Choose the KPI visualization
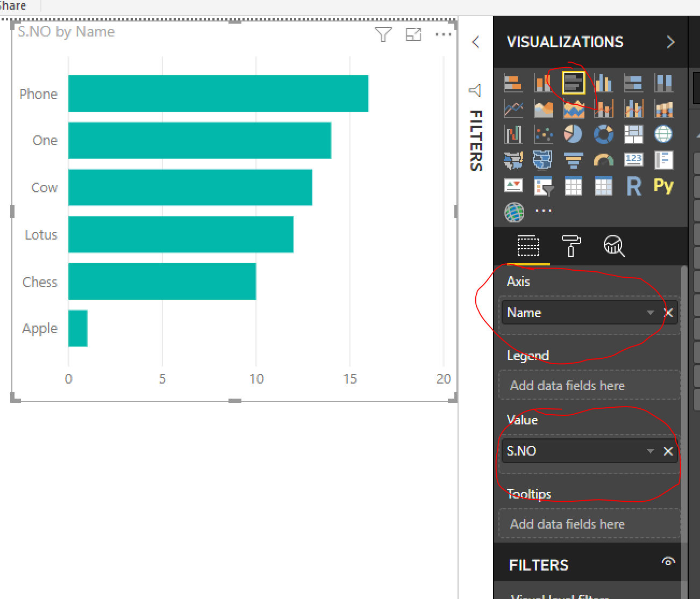 coord(513,186)
